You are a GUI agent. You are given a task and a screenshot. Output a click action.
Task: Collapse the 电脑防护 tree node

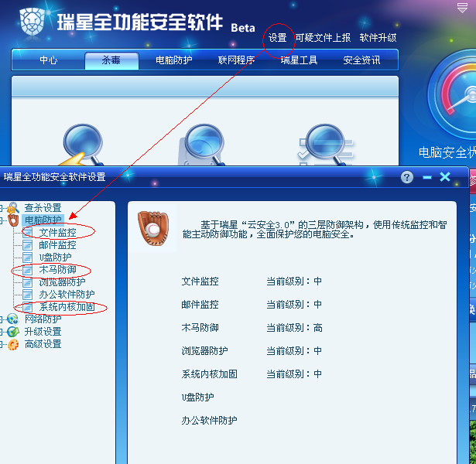(2, 220)
